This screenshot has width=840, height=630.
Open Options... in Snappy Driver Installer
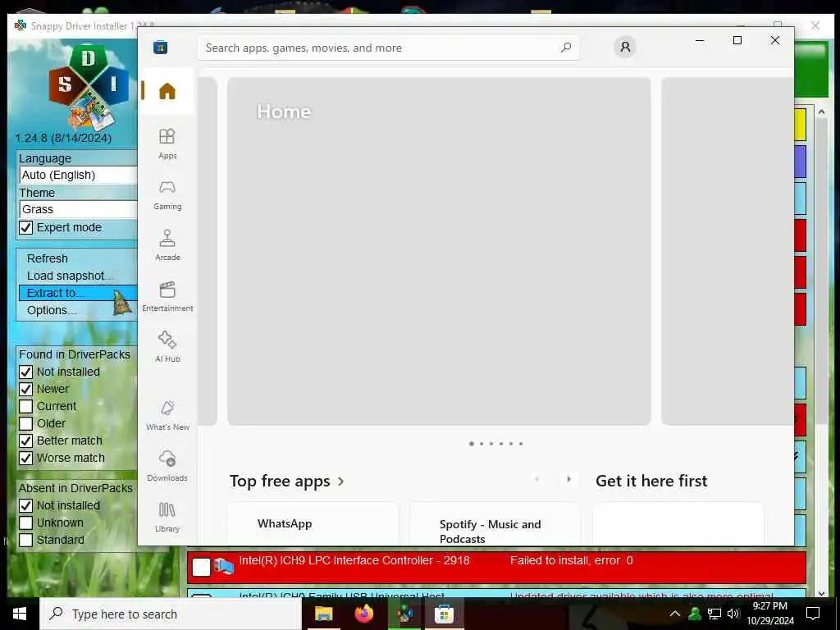coord(52,310)
